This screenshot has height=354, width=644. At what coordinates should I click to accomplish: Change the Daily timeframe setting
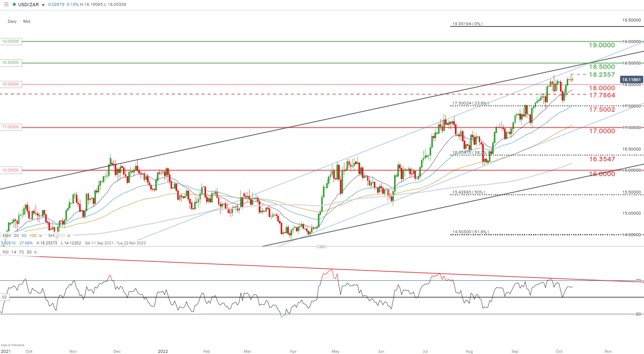pos(12,22)
